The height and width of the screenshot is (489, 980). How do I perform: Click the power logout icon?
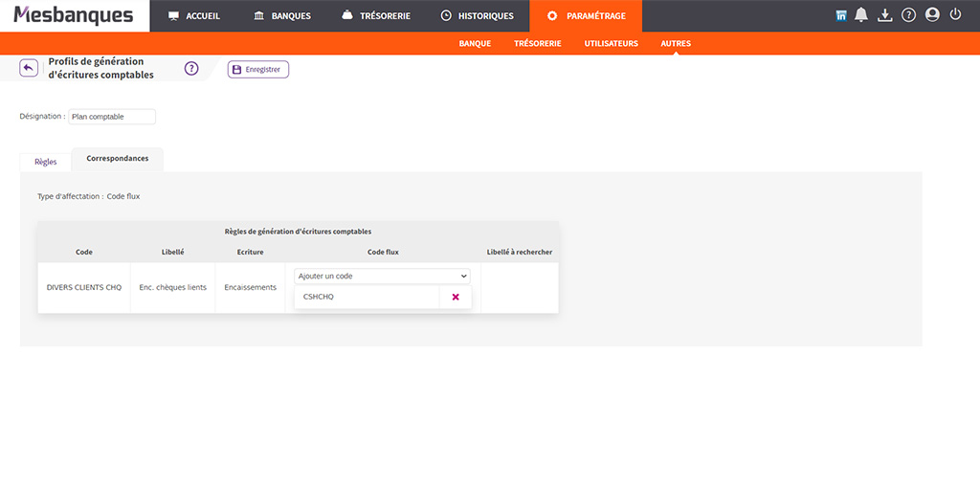coord(955,15)
